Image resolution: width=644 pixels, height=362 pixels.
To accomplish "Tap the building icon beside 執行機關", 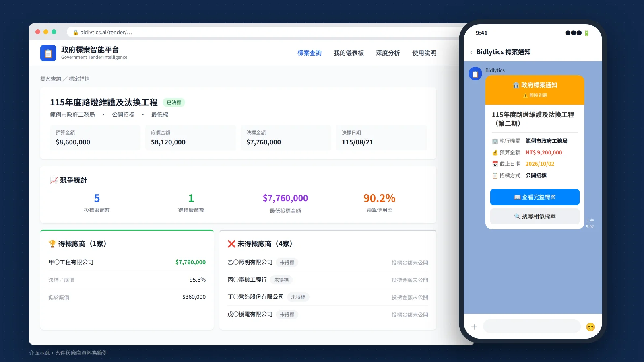I will tap(495, 141).
